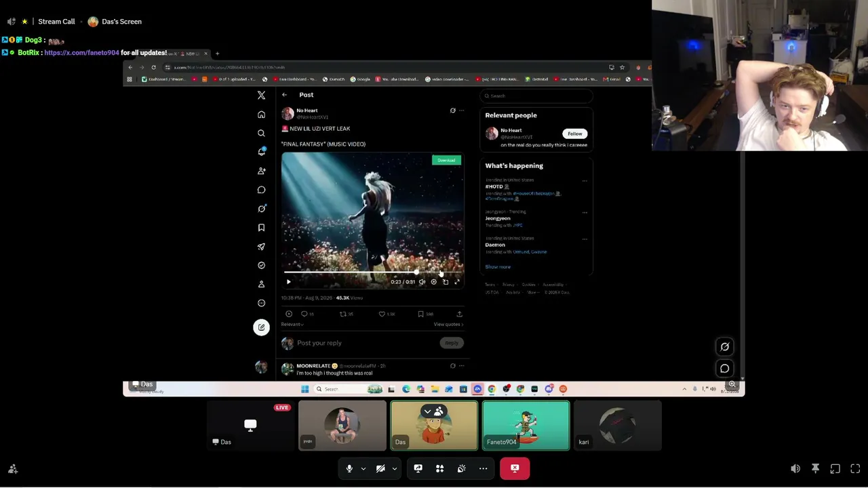Collapse participants with the chevron on Das tile
Screen dimensions: 868x488
[427, 411]
